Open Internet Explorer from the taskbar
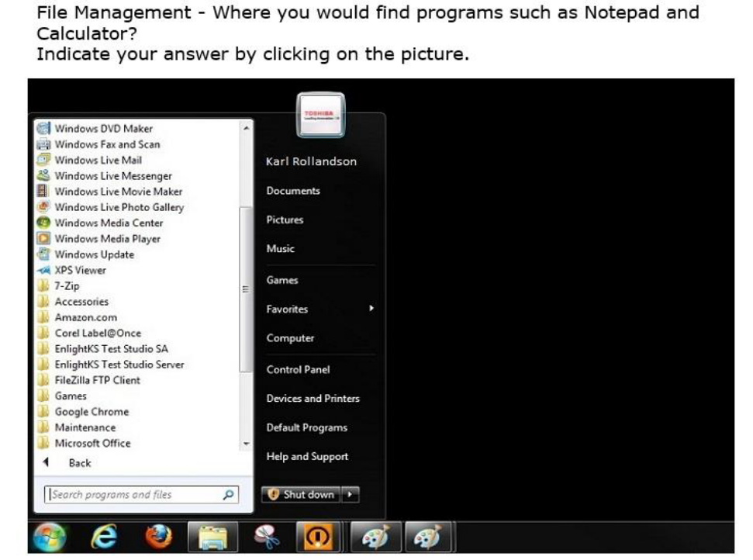 click(x=102, y=538)
